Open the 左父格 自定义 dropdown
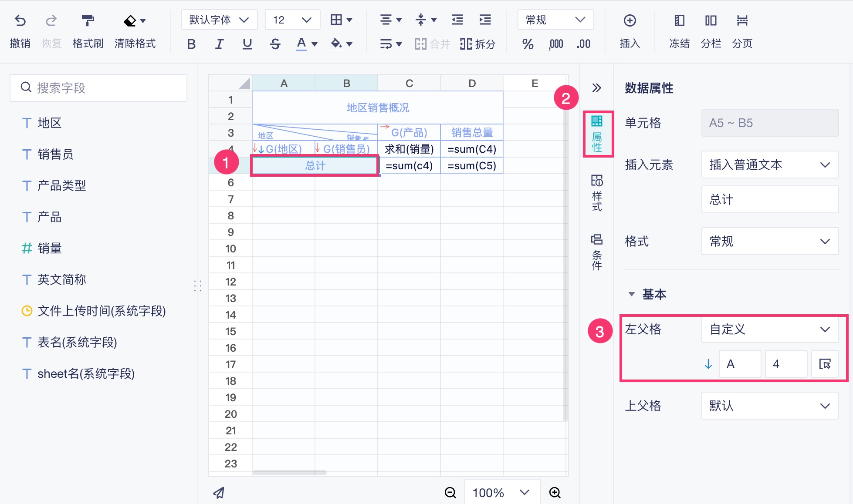The image size is (853, 504). pyautogui.click(x=769, y=329)
